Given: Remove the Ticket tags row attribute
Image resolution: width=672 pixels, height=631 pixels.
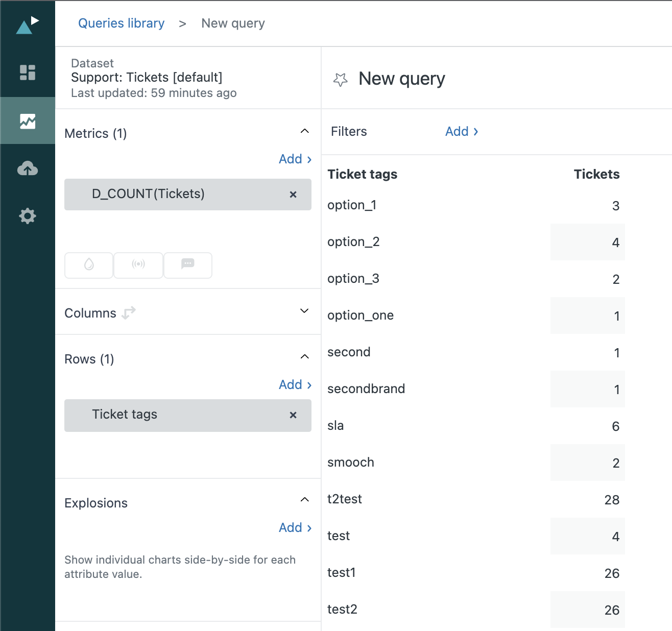Looking at the screenshot, I should [x=293, y=415].
